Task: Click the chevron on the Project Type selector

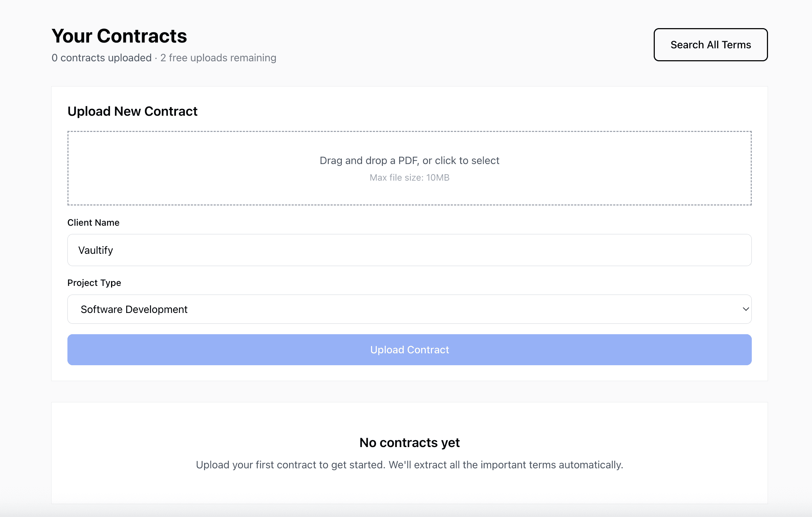Action: pyautogui.click(x=745, y=309)
